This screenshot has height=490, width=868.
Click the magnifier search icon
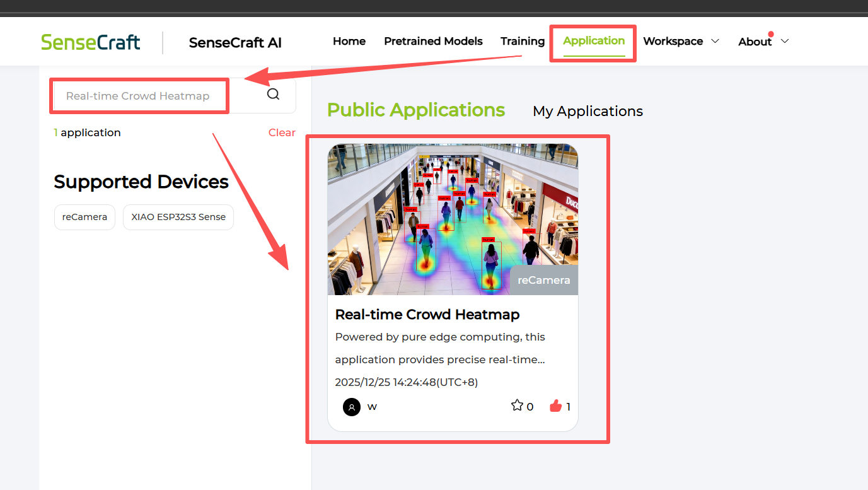[x=273, y=95]
